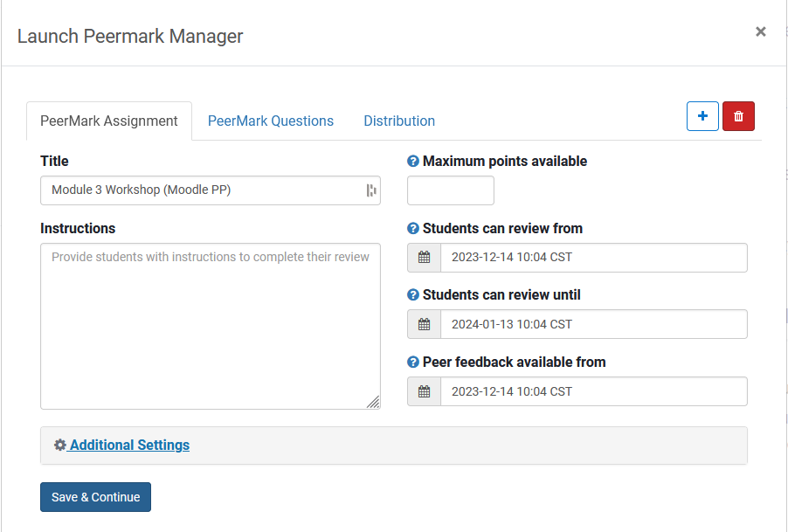
Task: Click the Students can review until label
Action: (x=501, y=295)
